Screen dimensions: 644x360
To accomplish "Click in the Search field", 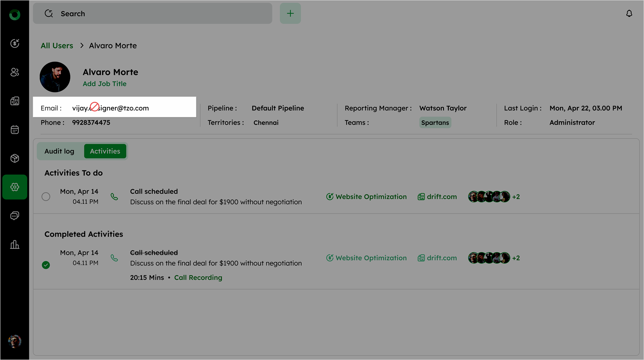I will tap(153, 14).
